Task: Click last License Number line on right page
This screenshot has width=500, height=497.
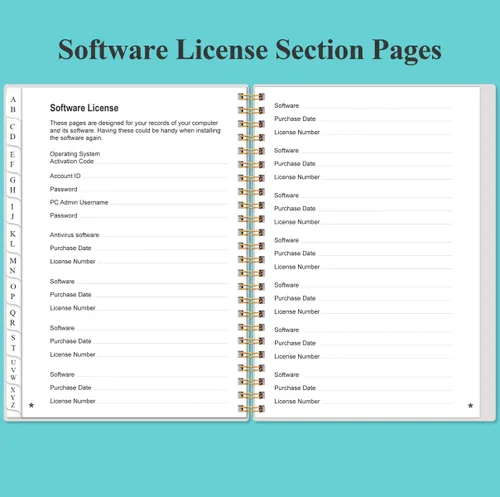Action: [363, 401]
